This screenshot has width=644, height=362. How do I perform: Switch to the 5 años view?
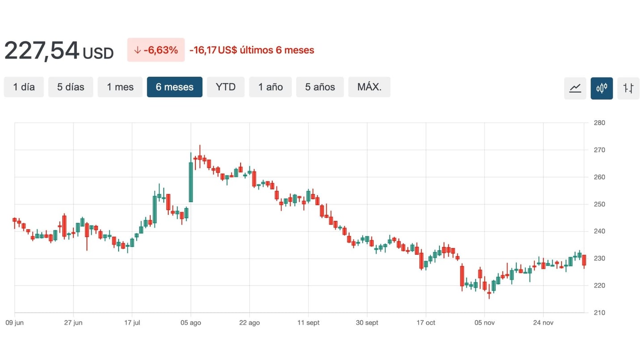320,87
